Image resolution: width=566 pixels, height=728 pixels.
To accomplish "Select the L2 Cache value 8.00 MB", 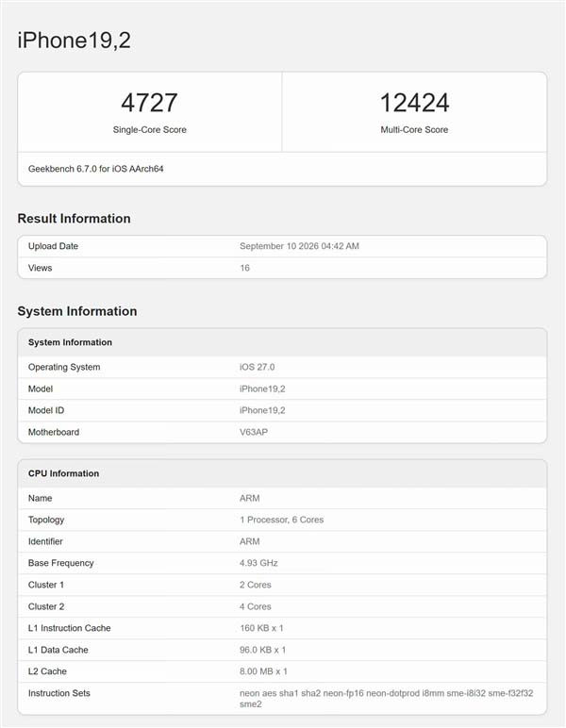I will [x=263, y=671].
